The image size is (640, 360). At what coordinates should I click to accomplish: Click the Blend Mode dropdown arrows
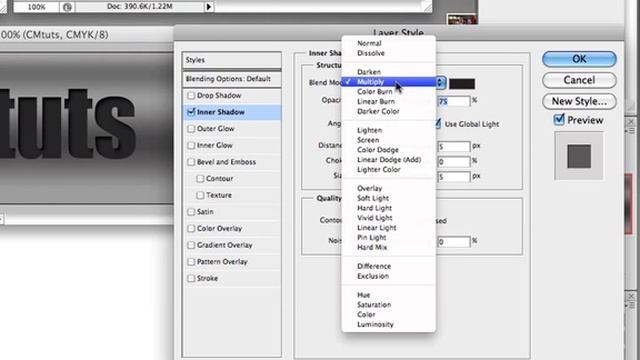[440, 82]
